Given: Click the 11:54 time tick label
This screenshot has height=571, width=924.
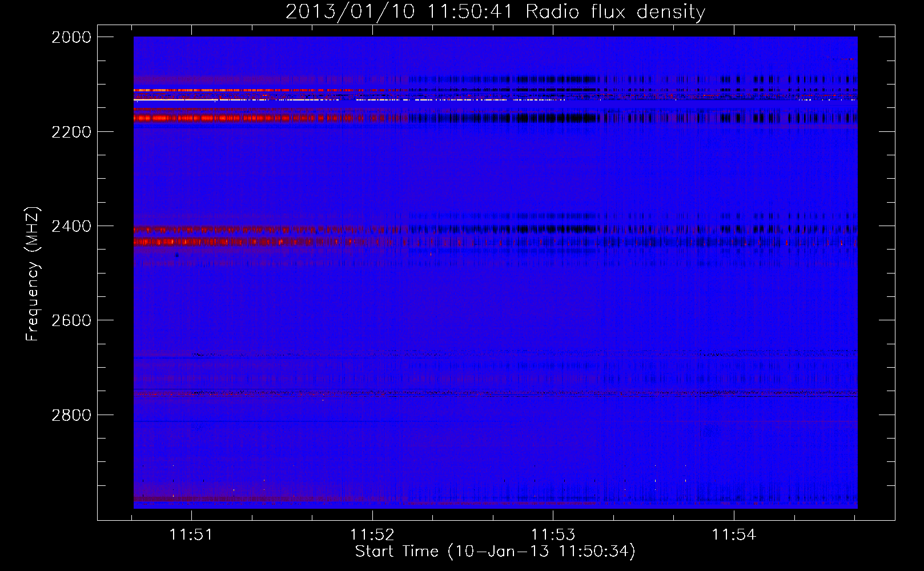Looking at the screenshot, I should tap(734, 535).
